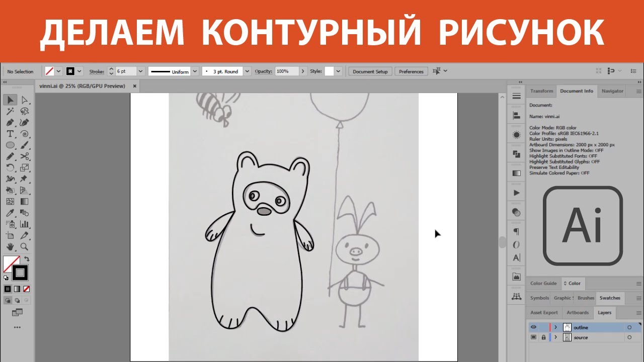The image size is (644, 362).
Task: Click the Preferences button
Action: point(411,71)
